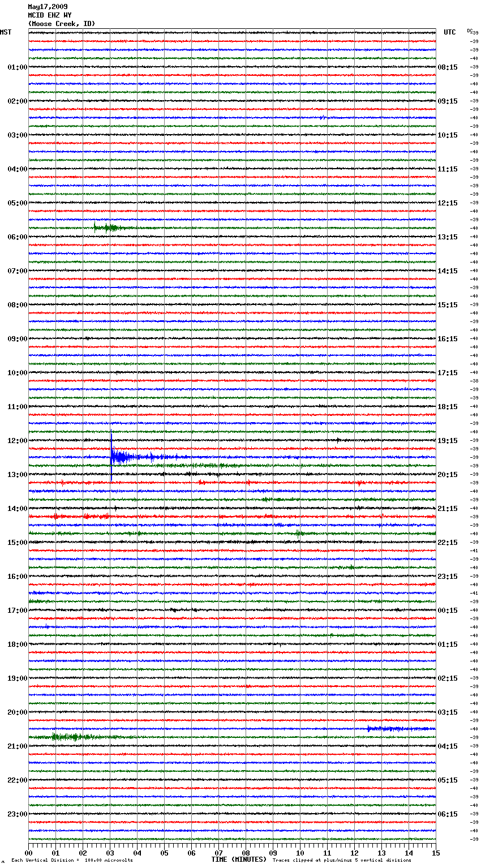481x868 pixels.
Task: Click the Traces clipped footer note
Action: coord(342,860)
